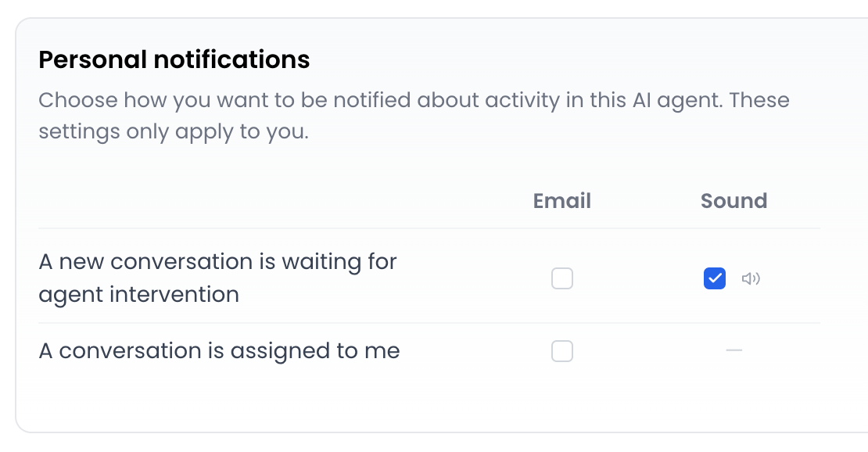Enable email for new conversation waiting

562,278
